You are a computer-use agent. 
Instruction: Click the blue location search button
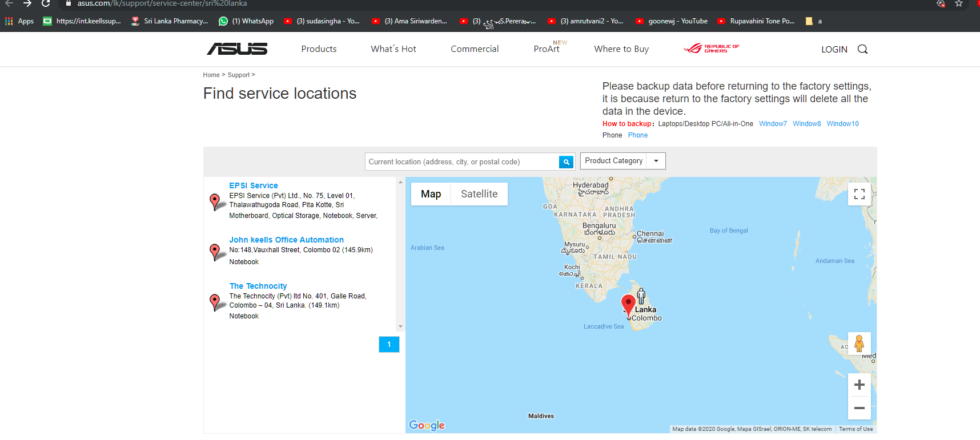click(x=566, y=162)
